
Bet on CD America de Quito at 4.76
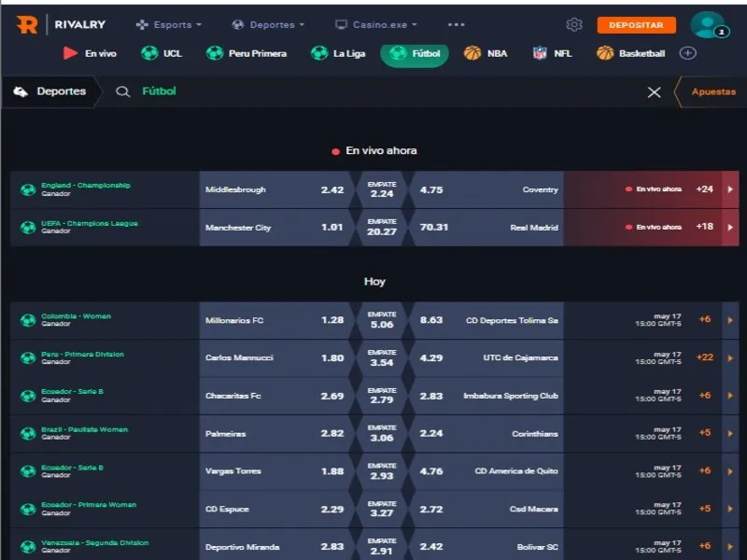(x=486, y=471)
